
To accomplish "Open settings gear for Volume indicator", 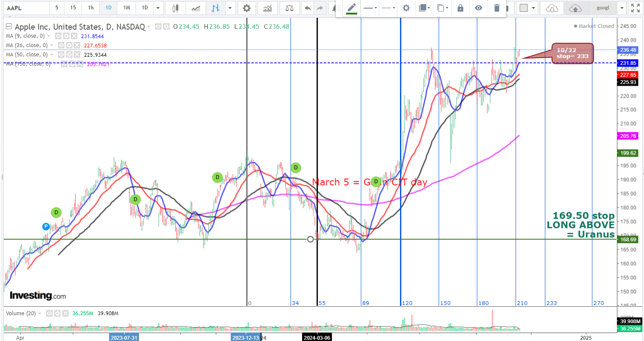I will [57, 313].
